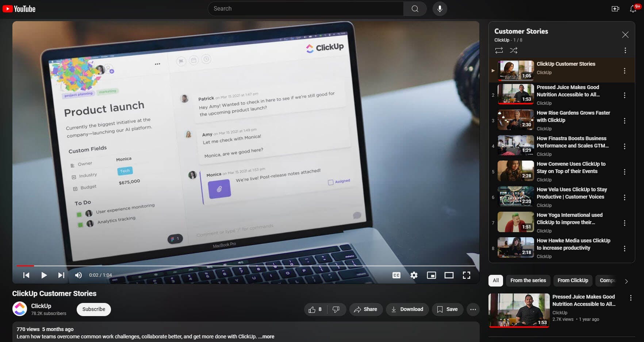Toggle closed captions CC button
The height and width of the screenshot is (342, 644).
click(396, 275)
